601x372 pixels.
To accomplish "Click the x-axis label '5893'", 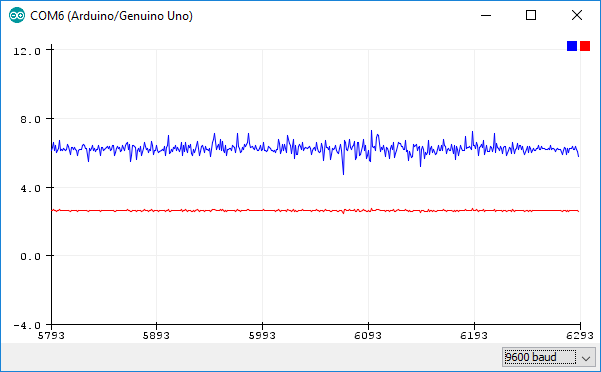I will (156, 336).
